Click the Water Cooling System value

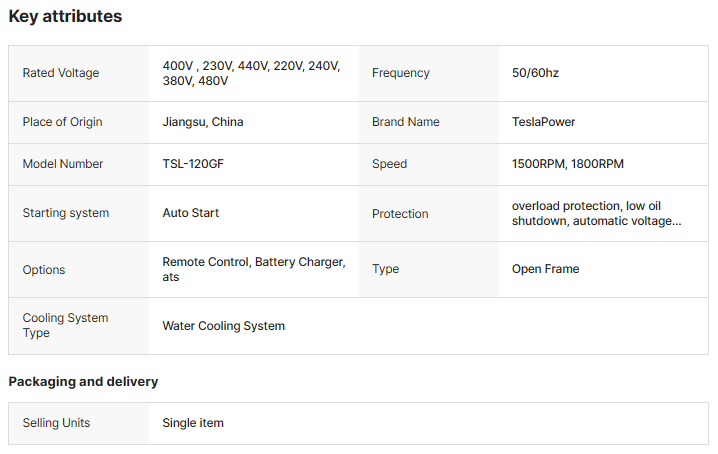[223, 326]
